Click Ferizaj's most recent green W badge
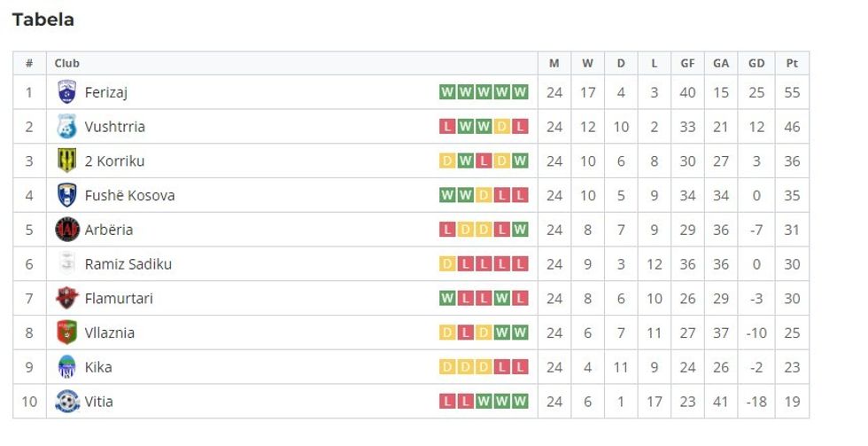 (x=520, y=92)
